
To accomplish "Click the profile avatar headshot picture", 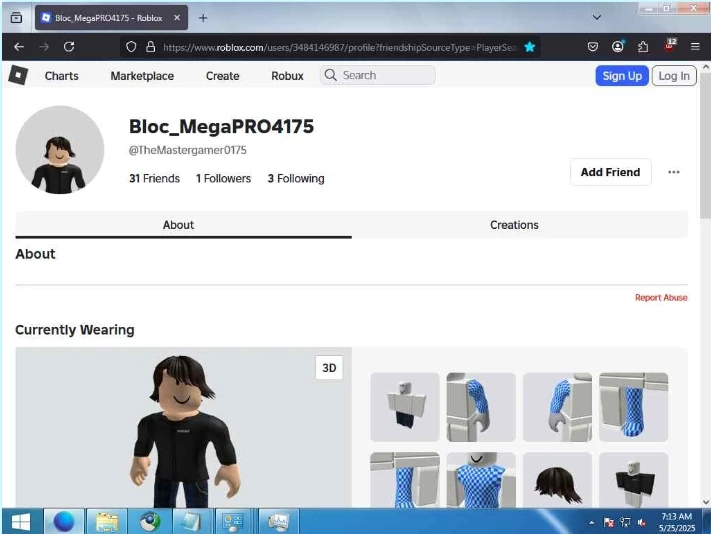I will (x=60, y=150).
